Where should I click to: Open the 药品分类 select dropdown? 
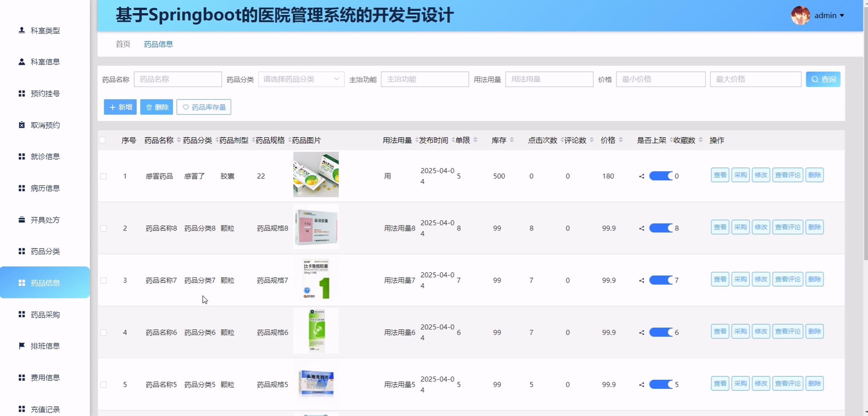coord(301,79)
